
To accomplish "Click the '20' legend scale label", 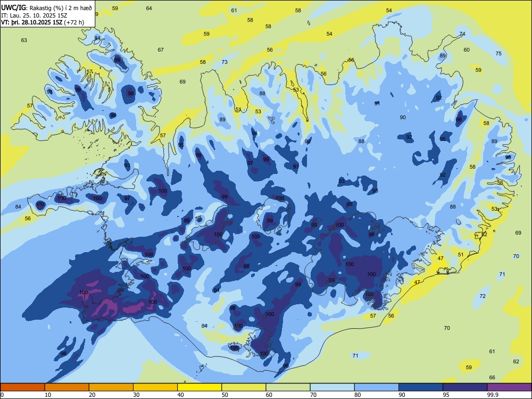I will pos(92,395).
